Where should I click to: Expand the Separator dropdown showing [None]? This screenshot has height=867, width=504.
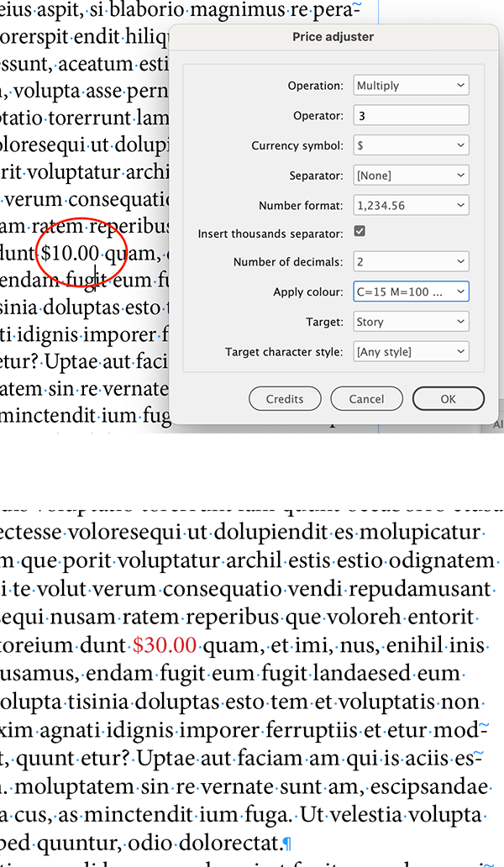tap(411, 176)
